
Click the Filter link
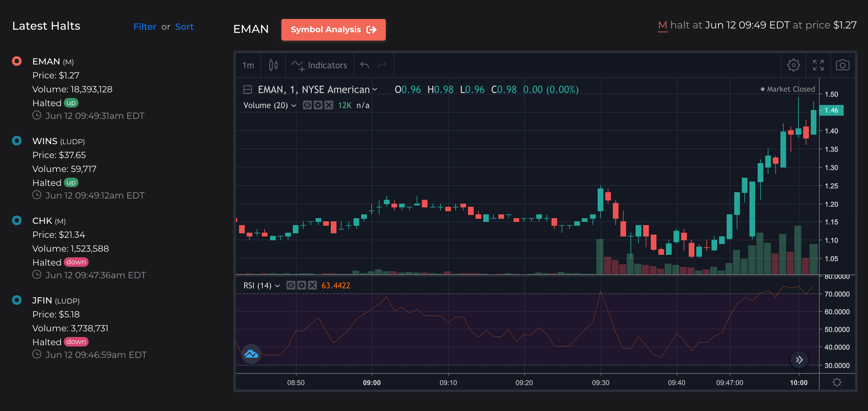pos(145,27)
